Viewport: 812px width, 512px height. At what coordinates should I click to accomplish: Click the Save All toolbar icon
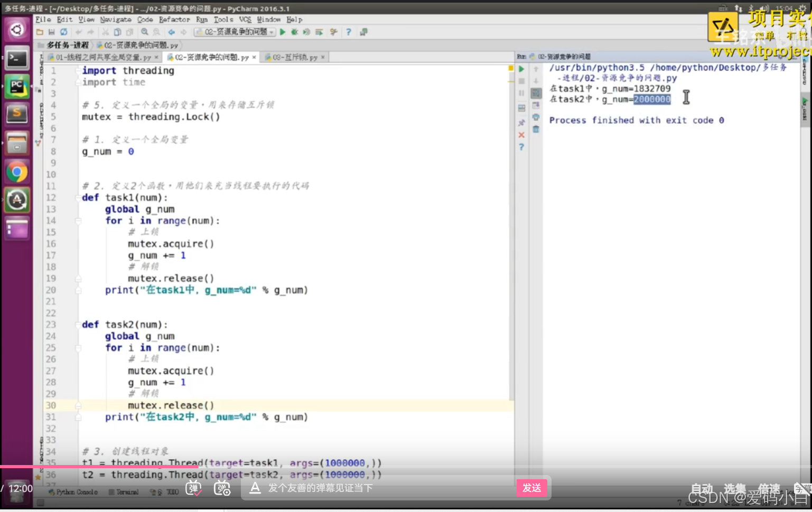(x=51, y=32)
